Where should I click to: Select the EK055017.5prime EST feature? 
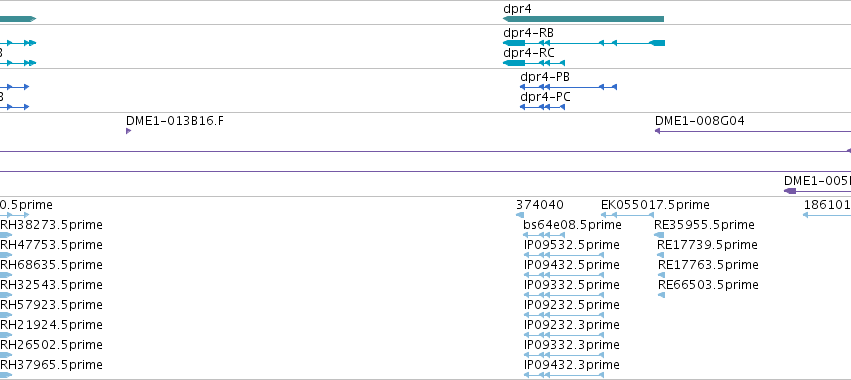coord(627,215)
